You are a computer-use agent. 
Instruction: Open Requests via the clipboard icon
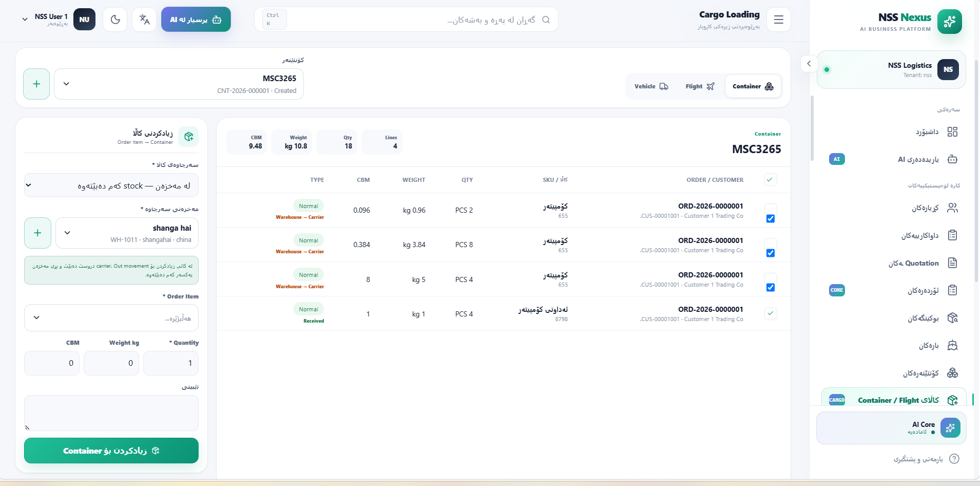click(x=952, y=235)
